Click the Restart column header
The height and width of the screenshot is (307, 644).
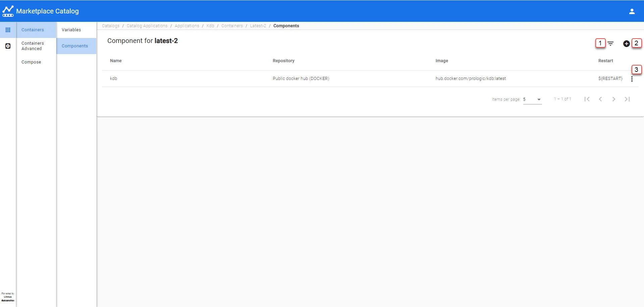click(605, 61)
